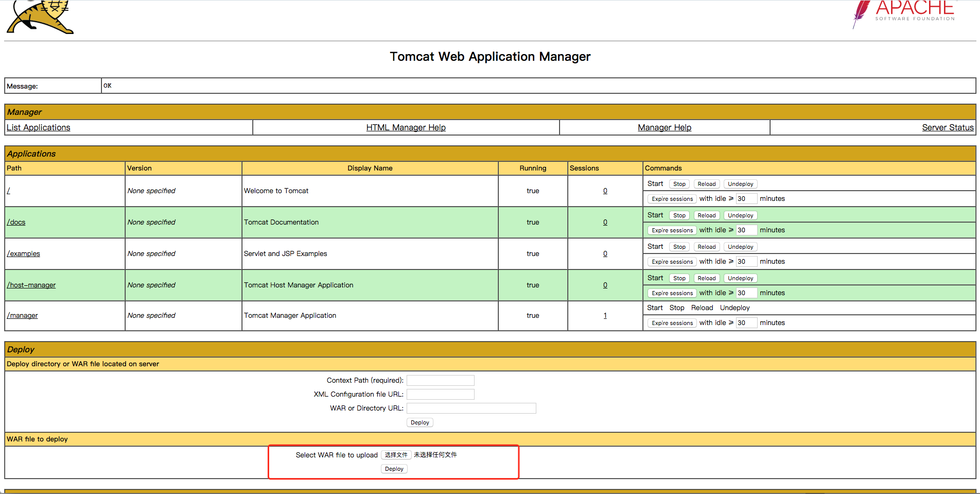
Task: Click the Apache Software Foundation logo
Action: (904, 14)
